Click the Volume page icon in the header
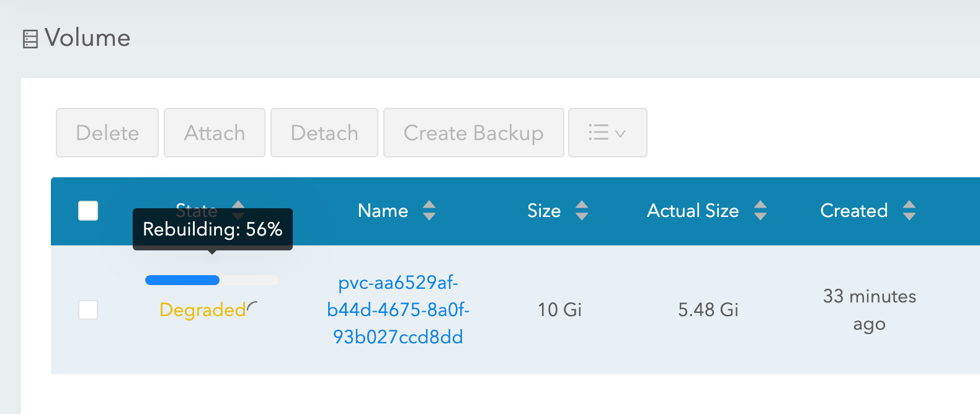980x414 pixels. coord(30,39)
